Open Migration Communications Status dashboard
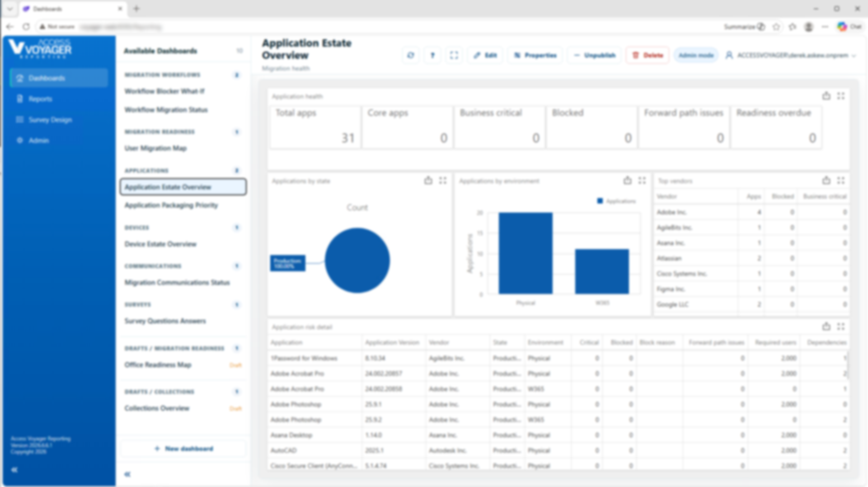 coord(183,283)
